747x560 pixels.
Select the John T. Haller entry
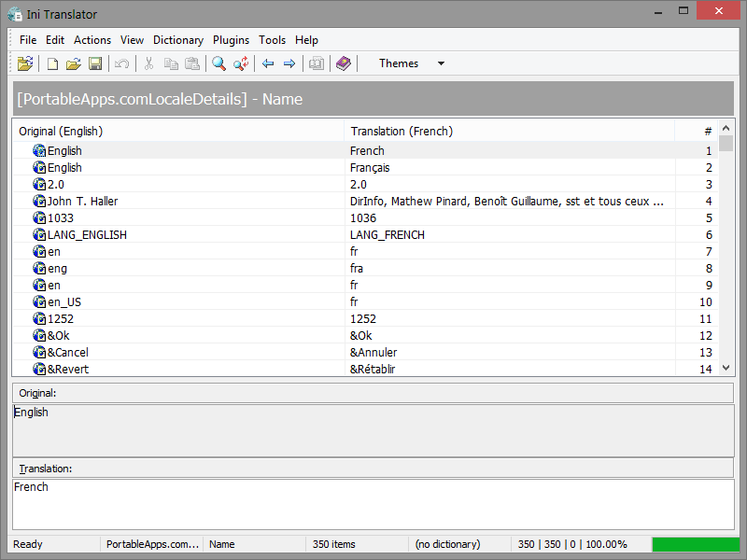click(x=82, y=202)
